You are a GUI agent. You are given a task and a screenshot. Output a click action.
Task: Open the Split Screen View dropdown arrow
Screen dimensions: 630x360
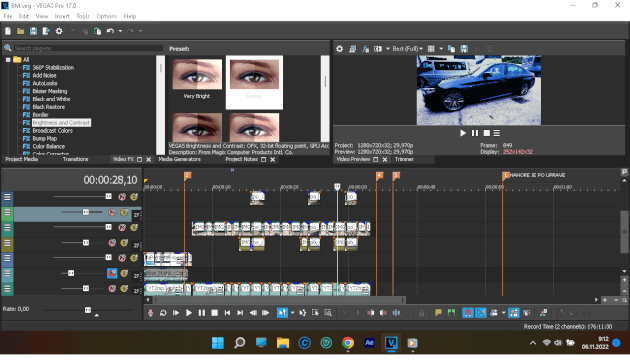click(388, 49)
